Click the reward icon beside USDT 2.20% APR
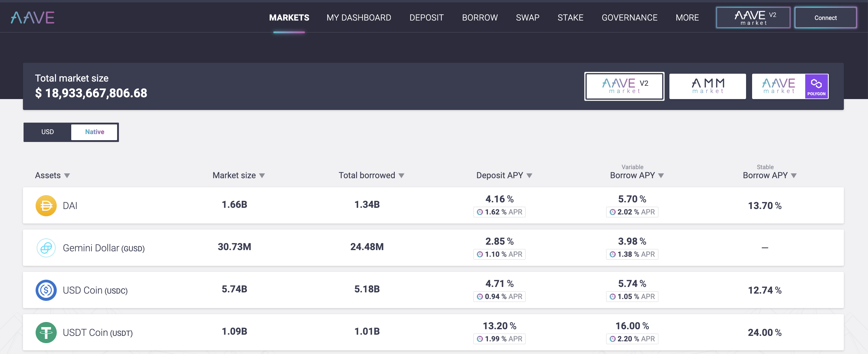This screenshot has width=868, height=354. [x=613, y=339]
